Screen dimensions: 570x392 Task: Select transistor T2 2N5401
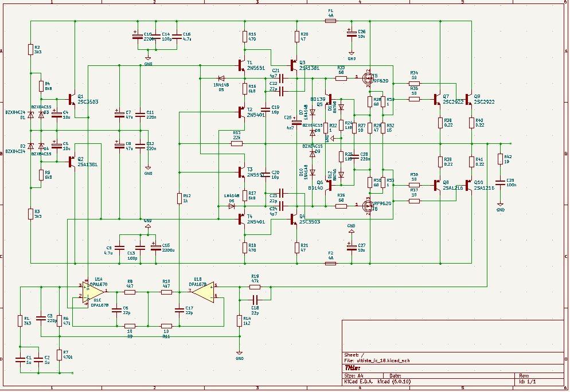(242, 112)
